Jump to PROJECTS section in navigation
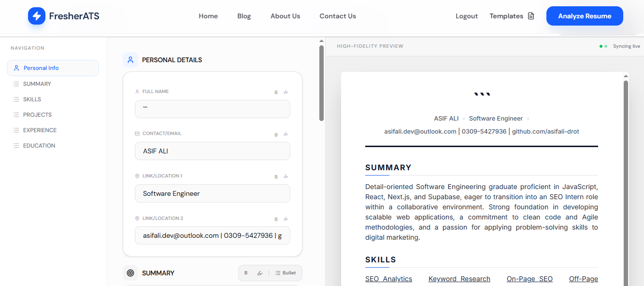 point(37,115)
